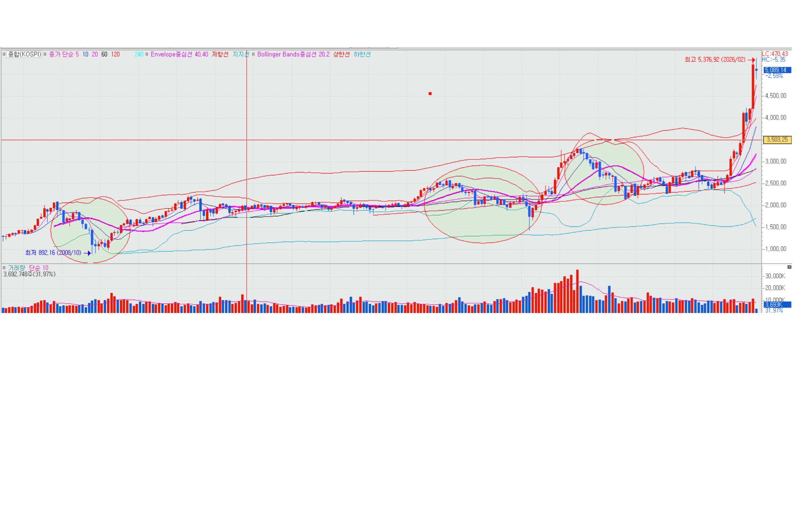
Task: Click the square marker before 거래량 label
Action: pyautogui.click(x=4, y=268)
